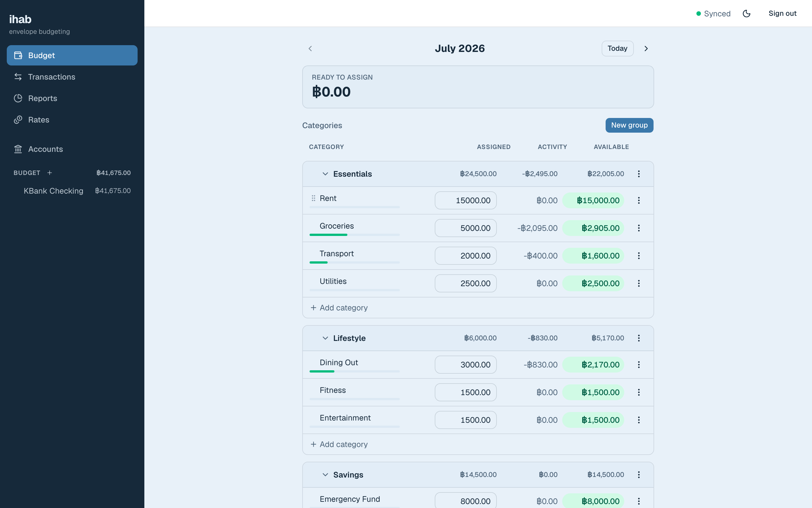Click the Reports pie chart icon
This screenshot has width=812, height=508.
(x=18, y=98)
